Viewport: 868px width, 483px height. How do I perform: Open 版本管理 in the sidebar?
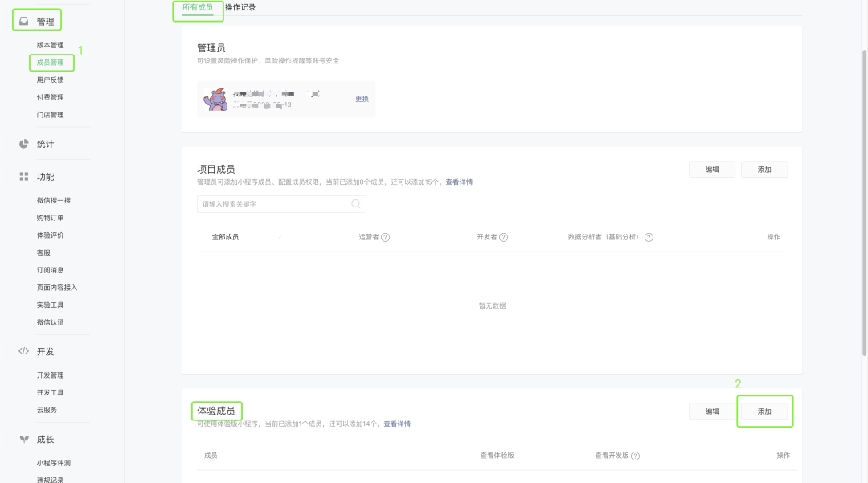coord(51,45)
